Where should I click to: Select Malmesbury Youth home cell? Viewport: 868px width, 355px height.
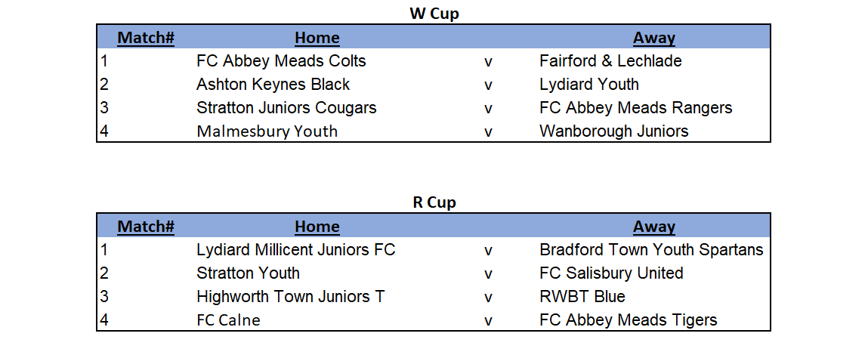[x=267, y=131]
